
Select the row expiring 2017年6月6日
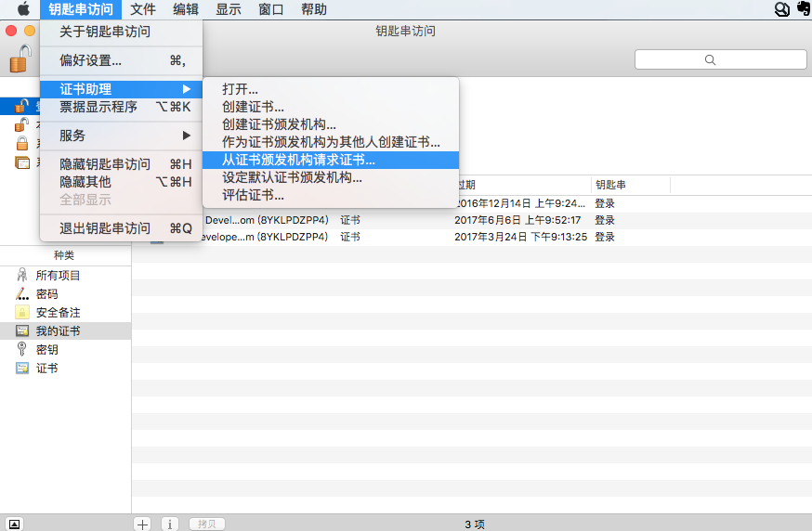pyautogui.click(x=472, y=220)
